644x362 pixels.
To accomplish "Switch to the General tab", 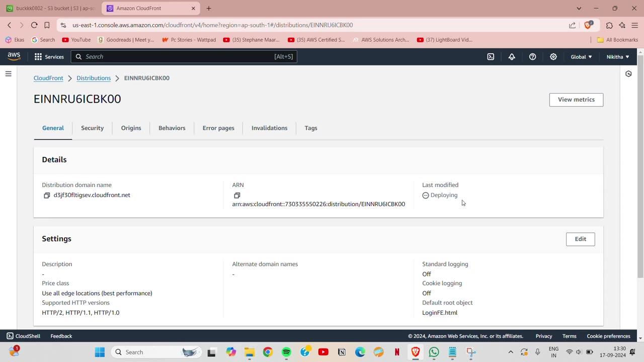I will click(x=53, y=128).
